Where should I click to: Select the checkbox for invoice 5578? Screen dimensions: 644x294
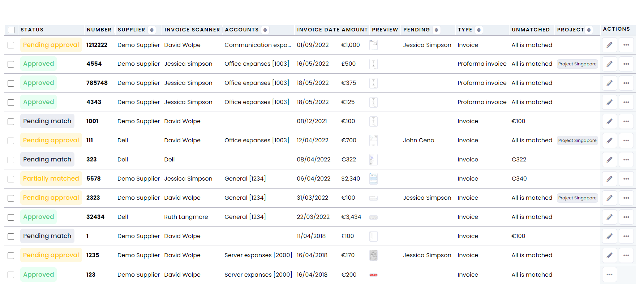11,179
